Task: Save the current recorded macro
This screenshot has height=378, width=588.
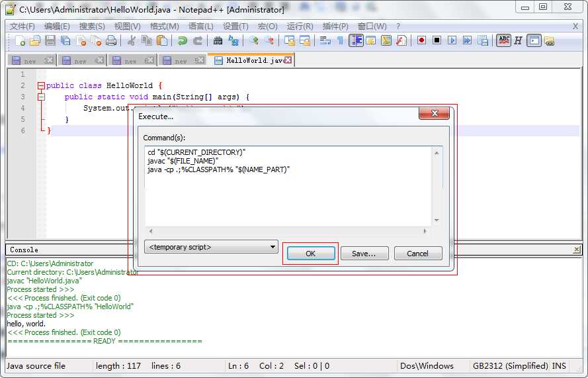Action: point(483,40)
